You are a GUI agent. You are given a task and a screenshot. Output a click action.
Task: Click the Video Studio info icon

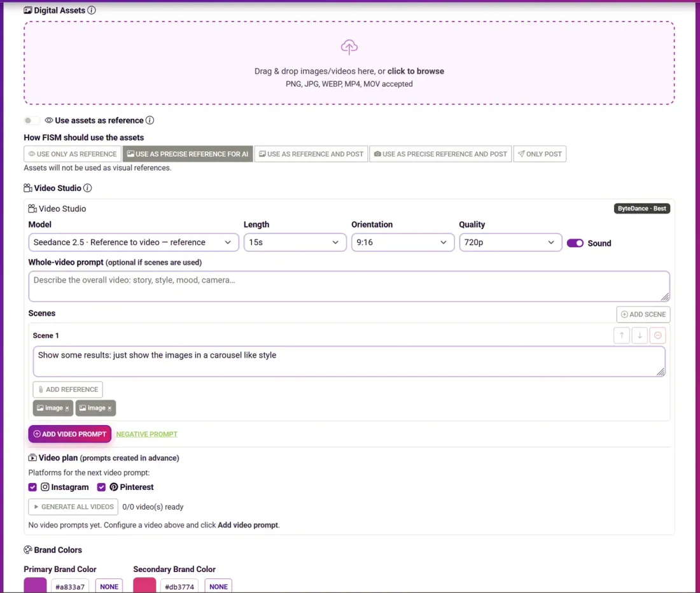coord(88,188)
